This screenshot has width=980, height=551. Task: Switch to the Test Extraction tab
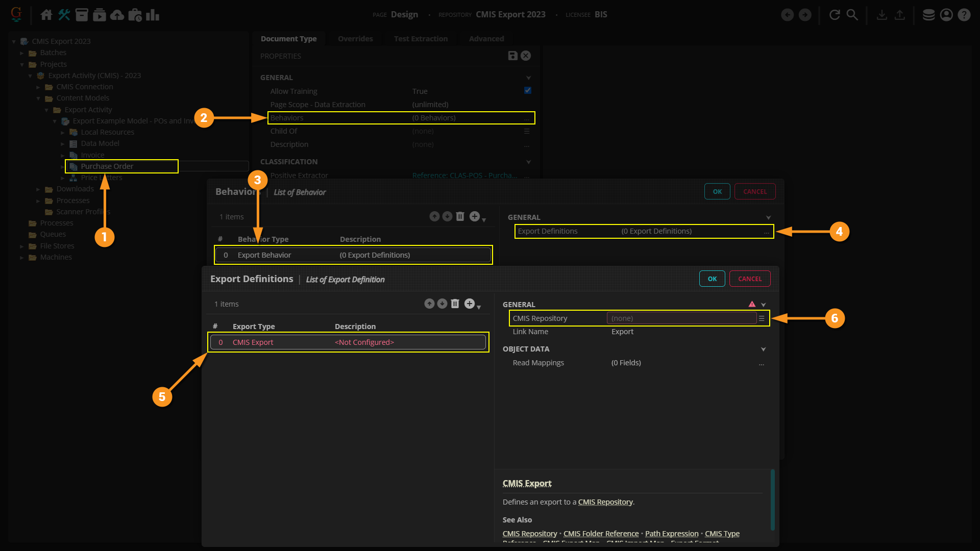coord(421,38)
